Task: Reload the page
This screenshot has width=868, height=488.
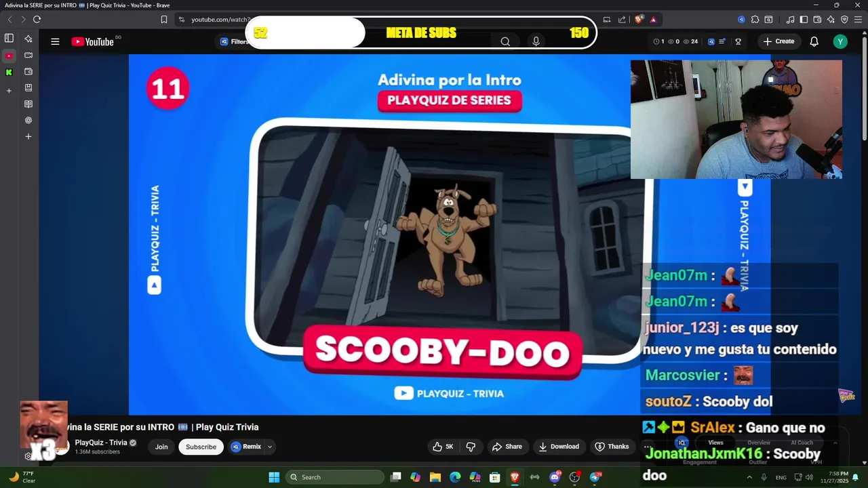Action: coord(37,20)
